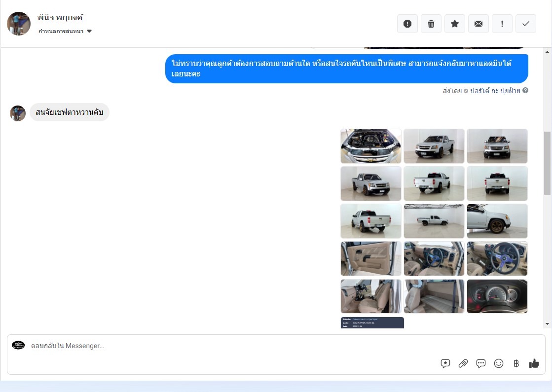Image resolution: width=552 pixels, height=392 pixels.
Task: Click the question mark next to sender name
Action: click(525, 90)
